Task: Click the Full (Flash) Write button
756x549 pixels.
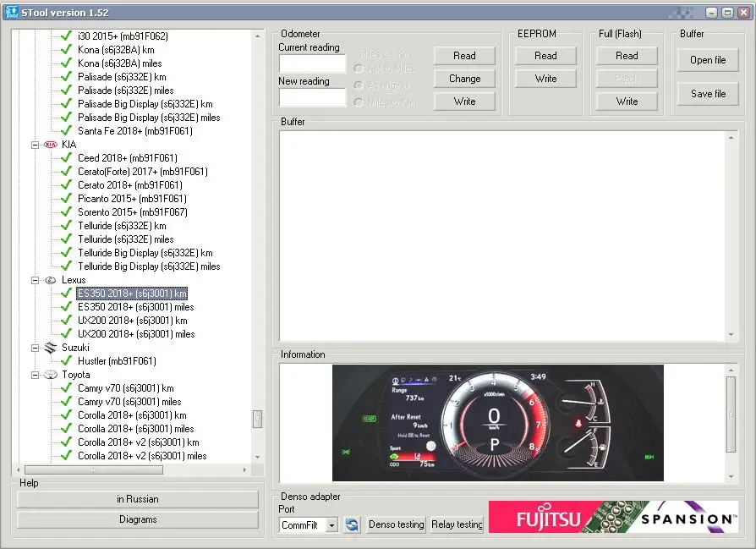Action: (x=627, y=102)
